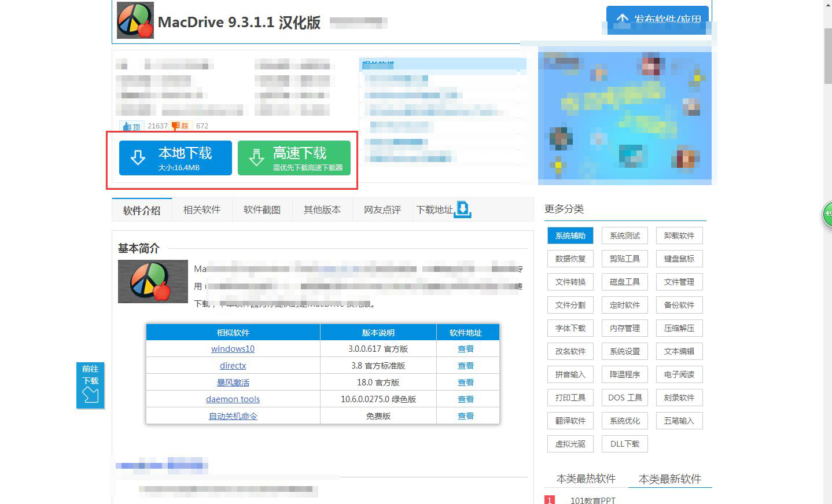Select the 文件转换 category
Screen dimensions: 832x504
(570, 282)
